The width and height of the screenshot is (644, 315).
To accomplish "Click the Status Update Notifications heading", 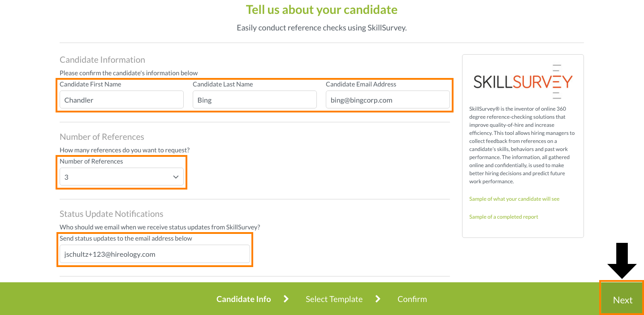I will 111,214.
